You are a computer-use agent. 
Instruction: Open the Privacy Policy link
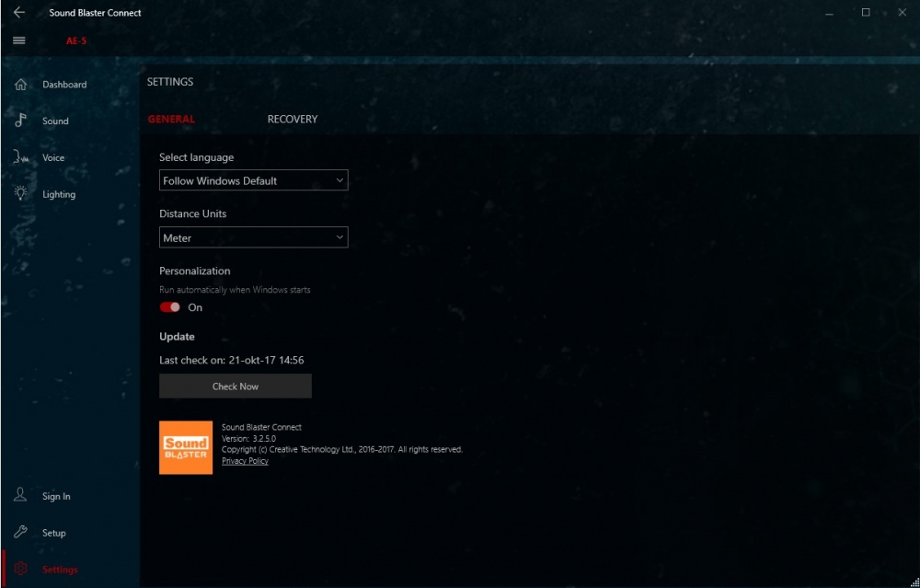(246, 461)
